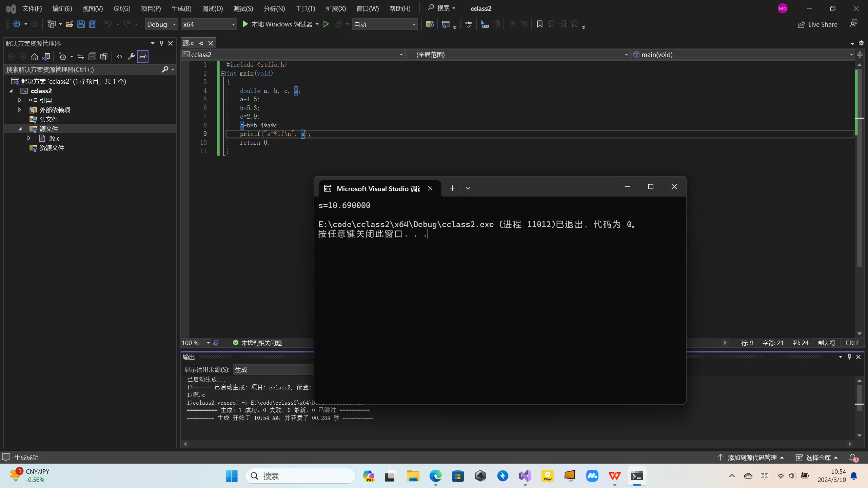Click the Navigate Backward arrow icon
Image resolution: width=868 pixels, height=488 pixels.
coord(16,24)
